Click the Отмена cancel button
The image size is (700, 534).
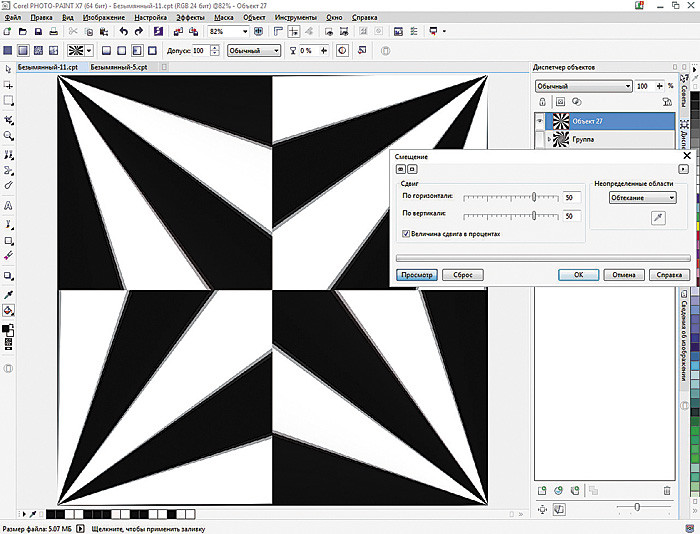[x=624, y=275]
